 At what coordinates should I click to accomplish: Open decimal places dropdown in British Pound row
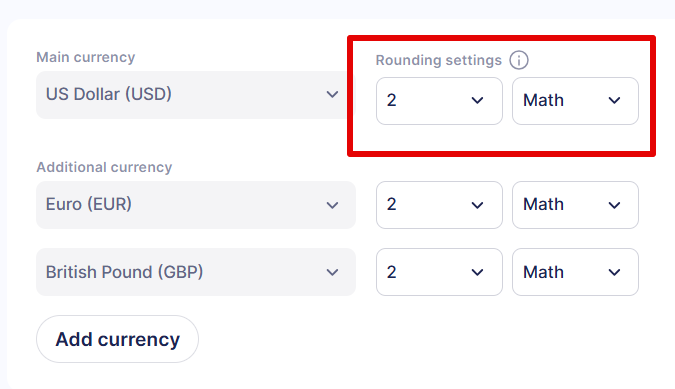click(439, 272)
